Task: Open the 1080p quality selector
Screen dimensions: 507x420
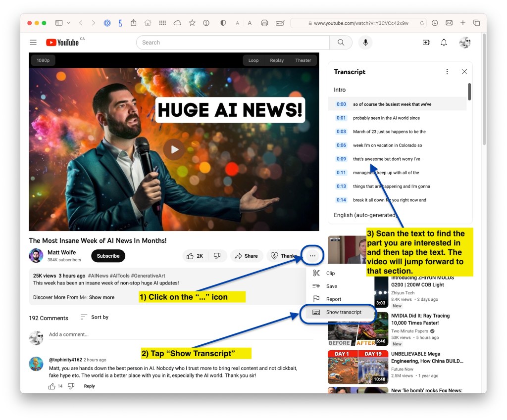Action: coord(43,60)
